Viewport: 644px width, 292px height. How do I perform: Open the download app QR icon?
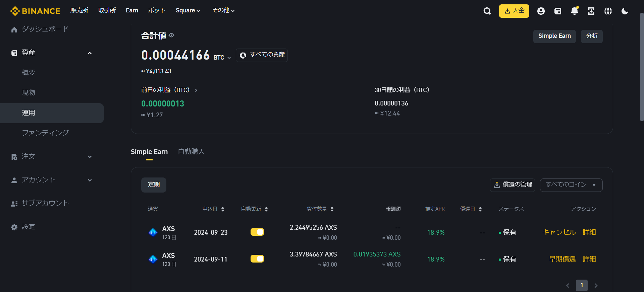tap(591, 11)
